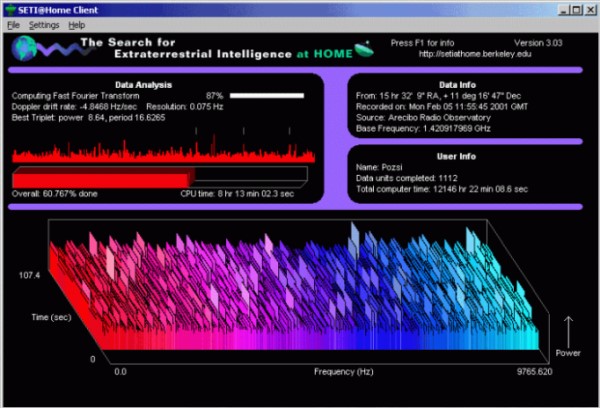Viewport: 600px width, 408px height.
Task: Click the 'Version 3.03' text
Action: click(538, 43)
